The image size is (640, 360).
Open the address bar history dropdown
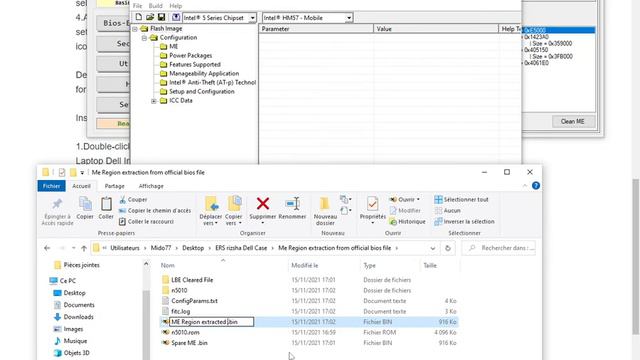(x=433, y=248)
